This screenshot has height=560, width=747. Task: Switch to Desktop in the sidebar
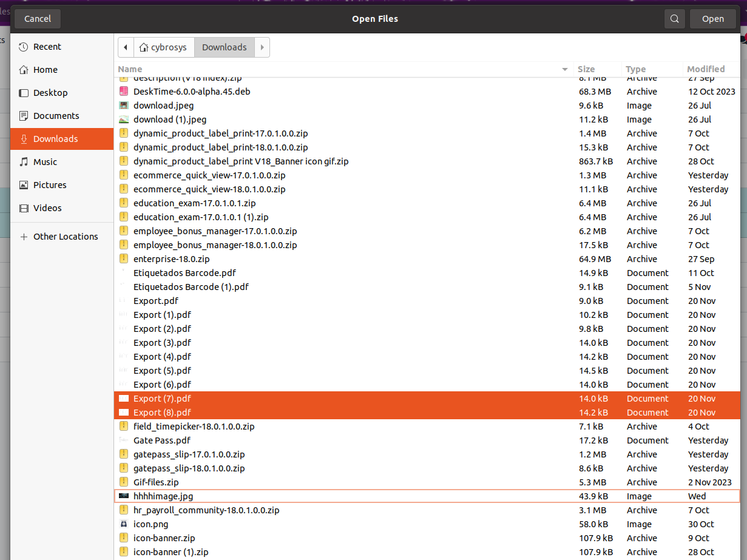click(x=62, y=93)
